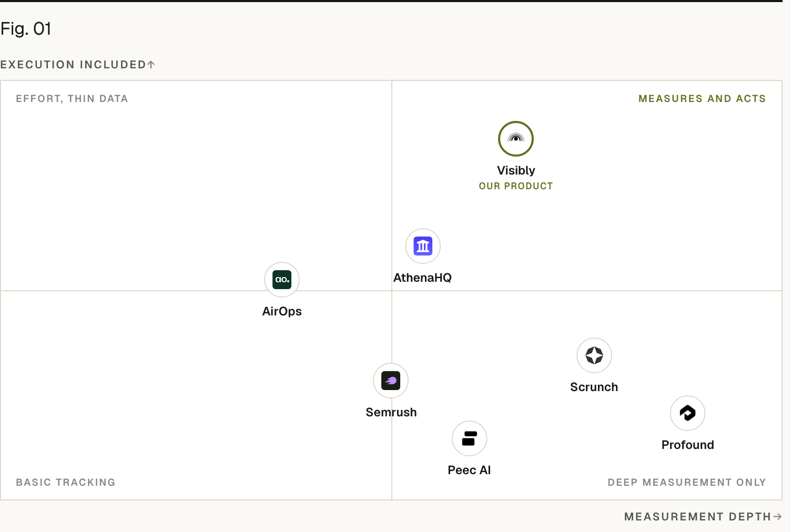
Task: Select the OUR PRODUCT green caption
Action: pyautogui.click(x=516, y=186)
